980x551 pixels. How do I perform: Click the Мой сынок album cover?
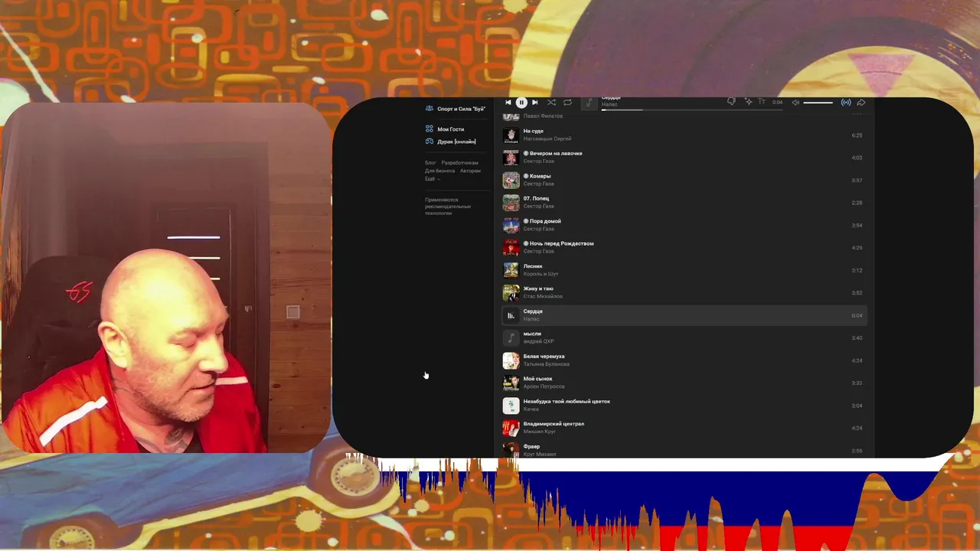511,383
